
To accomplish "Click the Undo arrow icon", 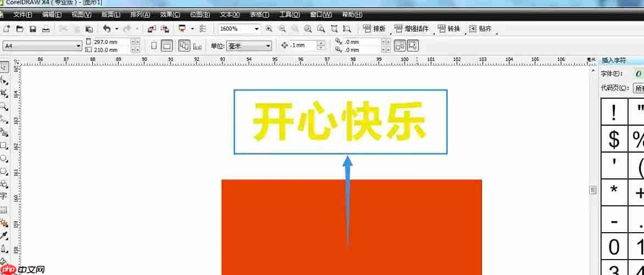I will tap(107, 29).
